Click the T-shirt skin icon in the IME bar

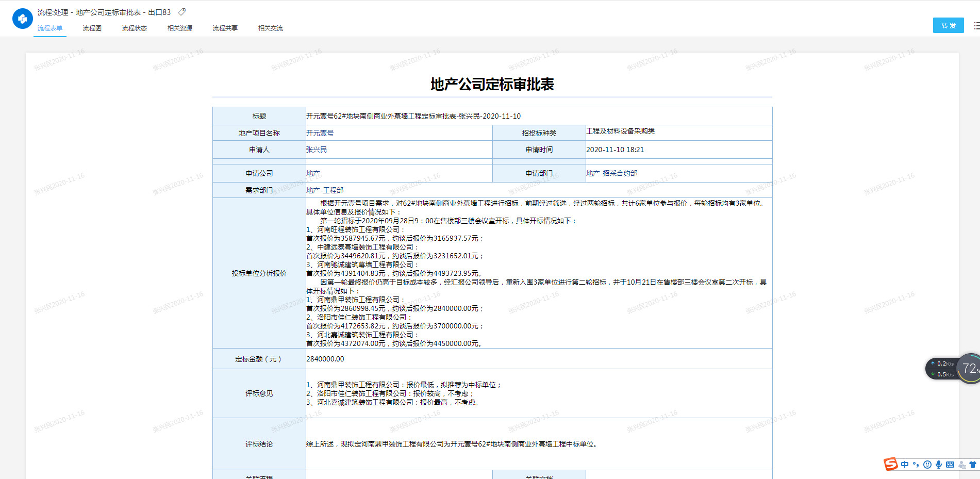point(973,465)
